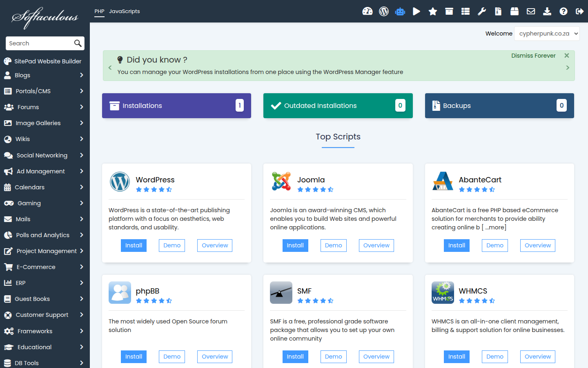The image size is (588, 368).
Task: Click the download arrow icon in toolbar
Action: (x=547, y=11)
